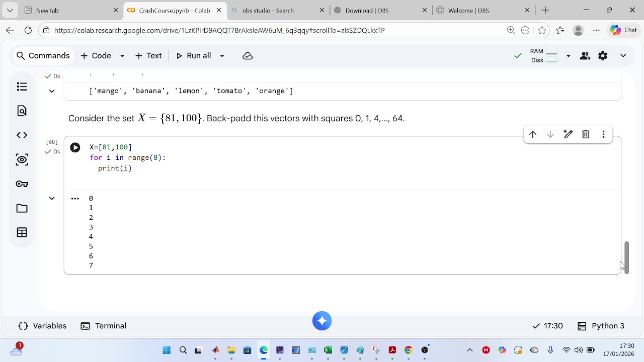Click the Gemini sparkle floating button

pos(322,321)
